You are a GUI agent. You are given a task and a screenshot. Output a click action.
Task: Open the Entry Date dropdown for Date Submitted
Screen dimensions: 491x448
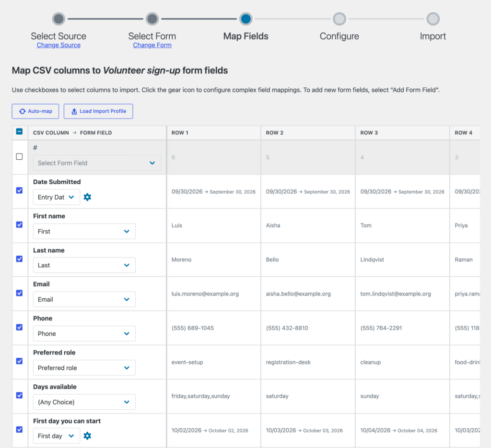57,197
